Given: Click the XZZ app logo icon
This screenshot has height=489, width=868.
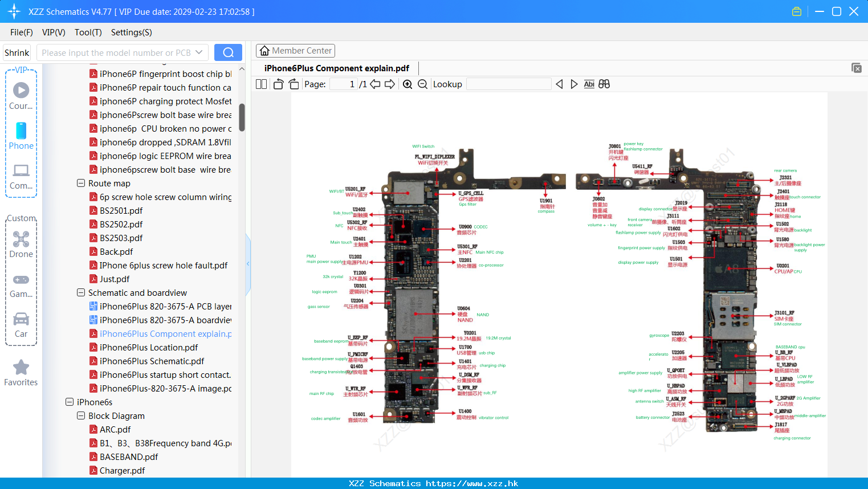Looking at the screenshot, I should (x=14, y=11).
